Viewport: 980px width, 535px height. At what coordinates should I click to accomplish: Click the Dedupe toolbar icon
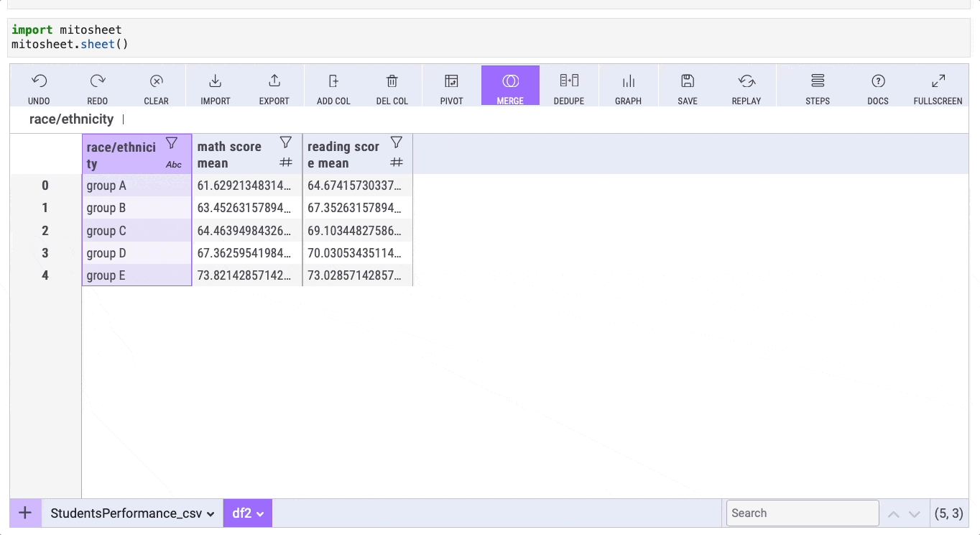pos(569,81)
